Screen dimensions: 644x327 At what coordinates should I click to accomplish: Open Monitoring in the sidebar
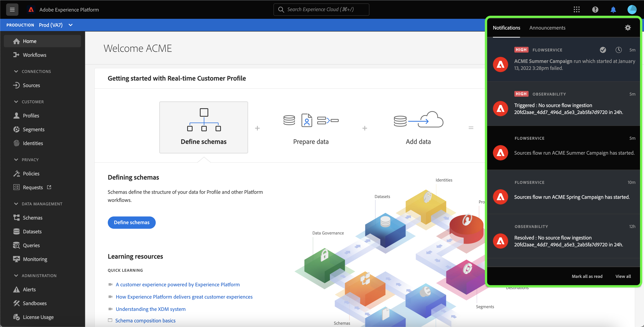(35, 259)
